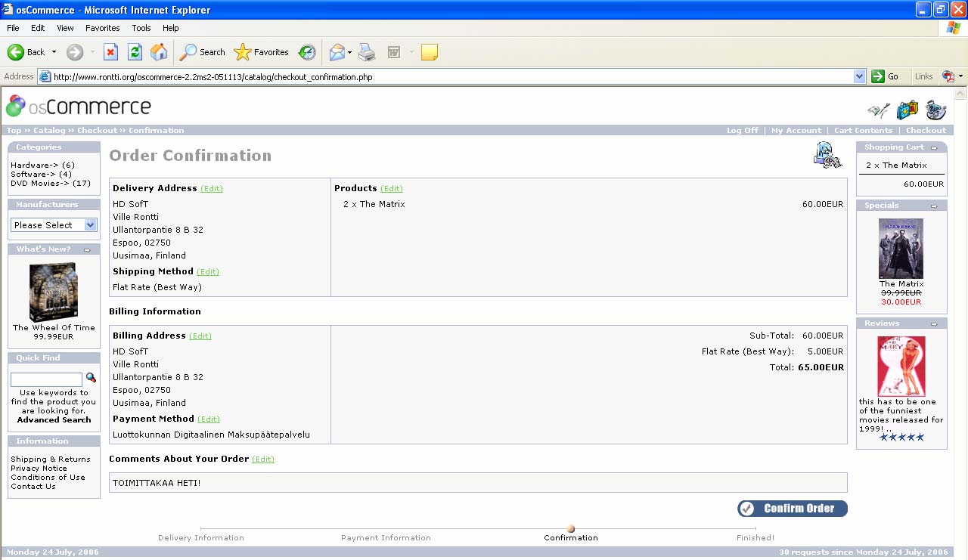This screenshot has width=968, height=560.
Task: Click the PDF toolbar icon beside Links
Action: 948,76
